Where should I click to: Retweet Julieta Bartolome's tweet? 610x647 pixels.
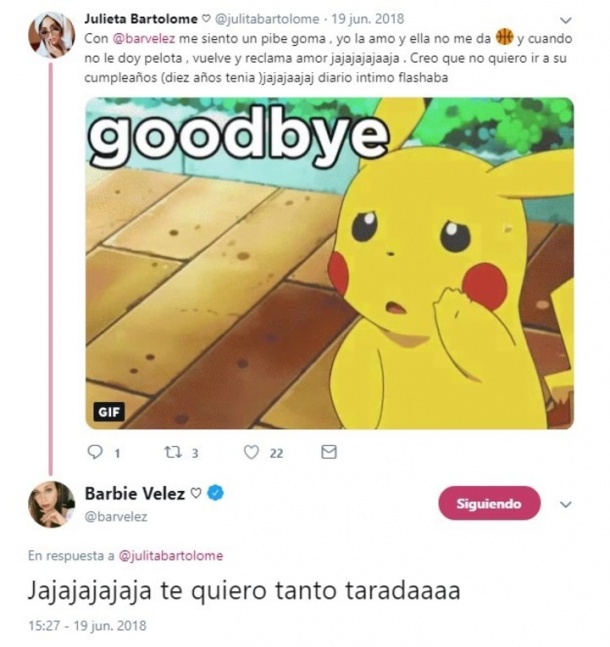(x=173, y=453)
